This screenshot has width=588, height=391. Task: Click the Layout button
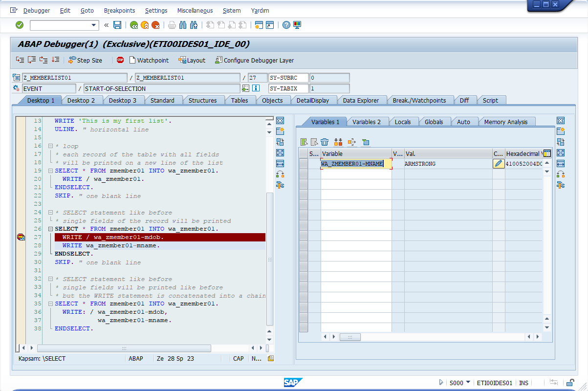[x=192, y=60]
